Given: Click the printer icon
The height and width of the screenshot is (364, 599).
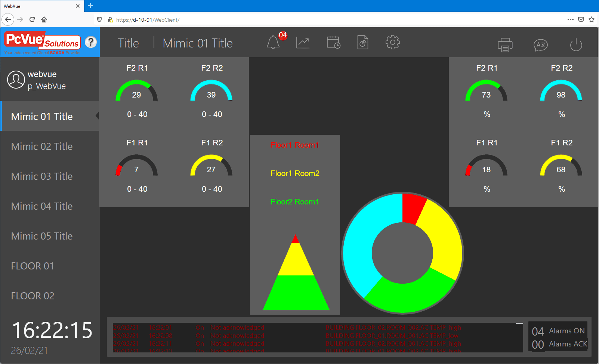Looking at the screenshot, I should pos(505,45).
